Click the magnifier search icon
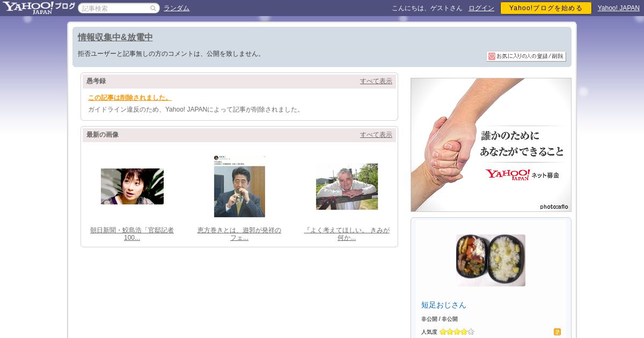Screen dimensions: 644x338 coord(153,9)
